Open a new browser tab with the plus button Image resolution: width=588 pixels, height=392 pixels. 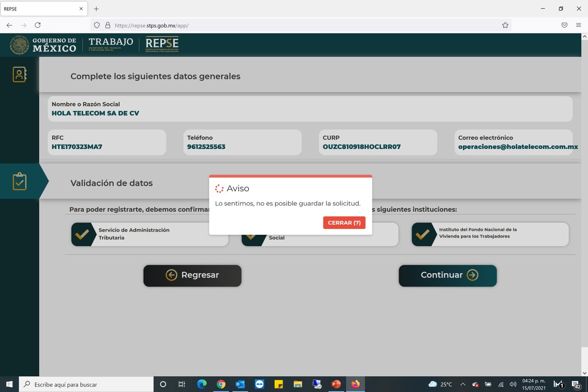(96, 9)
